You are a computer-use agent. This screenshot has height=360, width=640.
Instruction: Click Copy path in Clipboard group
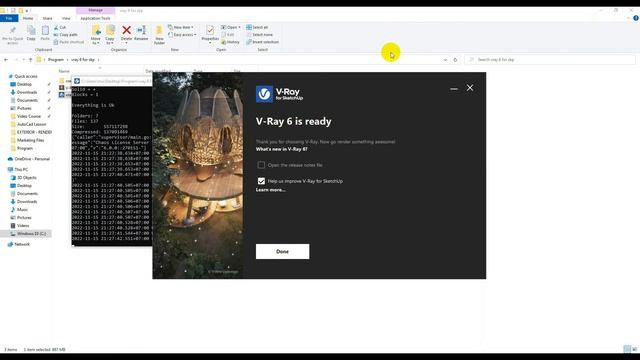coord(66,35)
